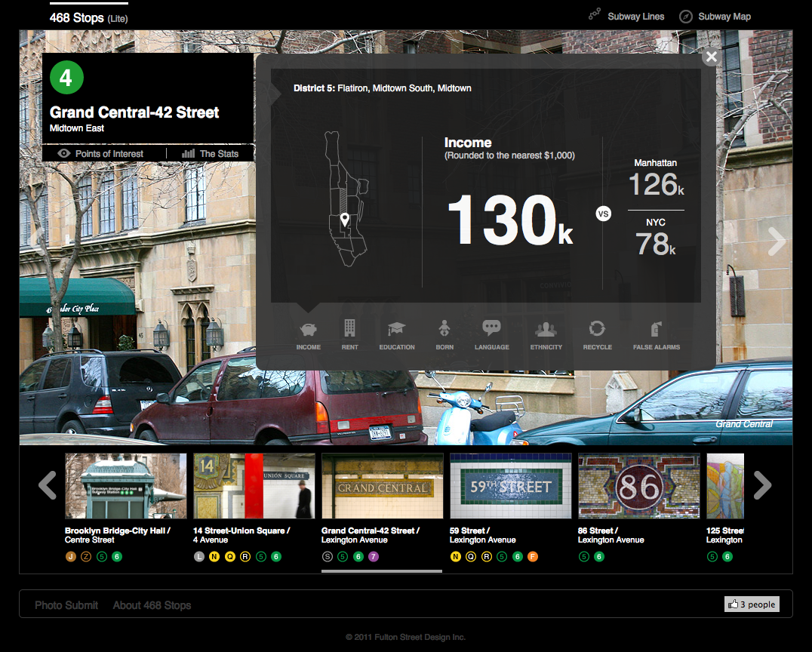The image size is (812, 652).
Task: Switch to The Stats tab
Action: point(211,153)
